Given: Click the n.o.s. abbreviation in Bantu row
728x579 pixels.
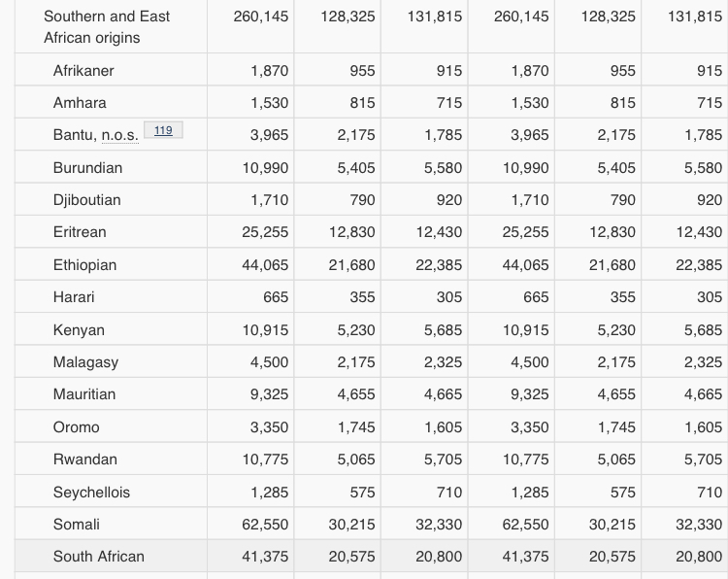Looking at the screenshot, I should [119, 136].
